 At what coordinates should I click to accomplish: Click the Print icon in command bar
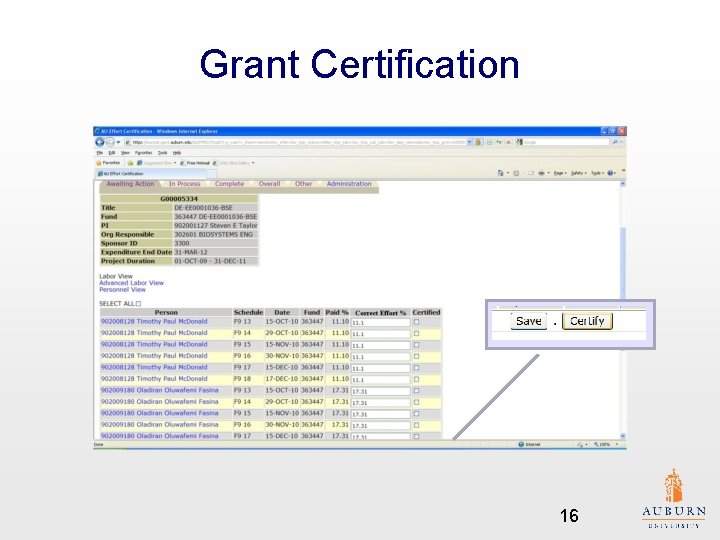[541, 173]
